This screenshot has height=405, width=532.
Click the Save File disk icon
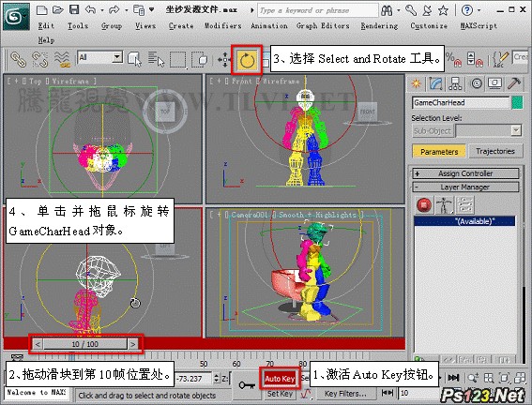pos(74,9)
